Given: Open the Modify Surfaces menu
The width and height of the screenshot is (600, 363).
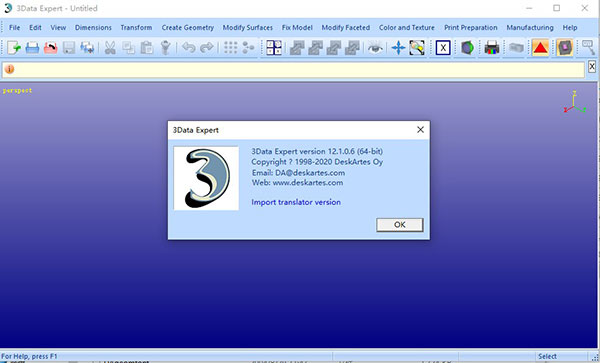Looking at the screenshot, I should coord(248,28).
